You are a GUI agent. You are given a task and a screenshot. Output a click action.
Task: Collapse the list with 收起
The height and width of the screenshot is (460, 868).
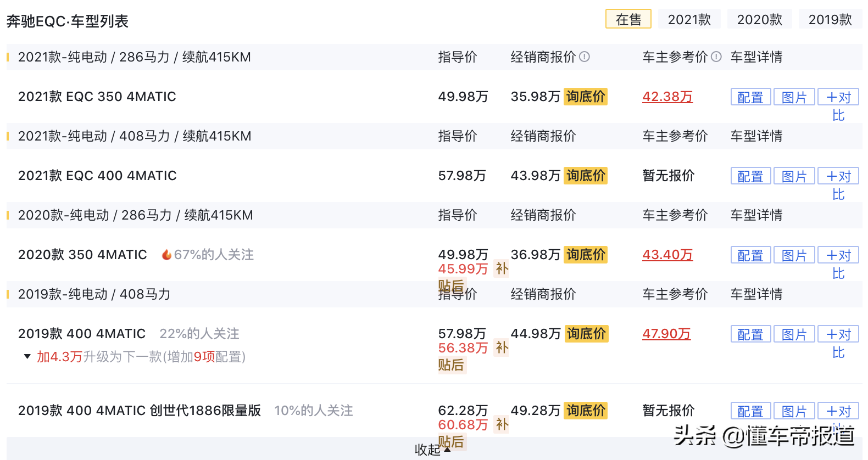pos(433,450)
